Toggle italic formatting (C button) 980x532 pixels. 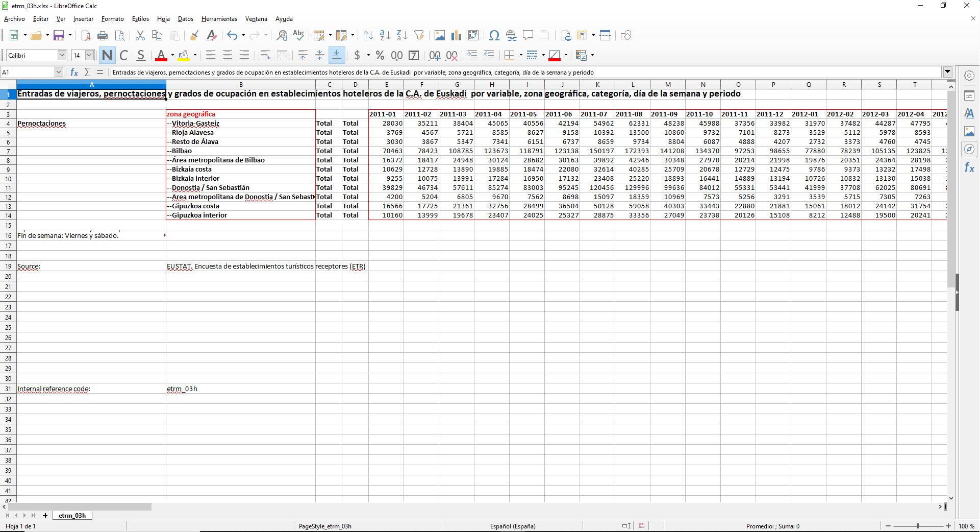click(123, 55)
